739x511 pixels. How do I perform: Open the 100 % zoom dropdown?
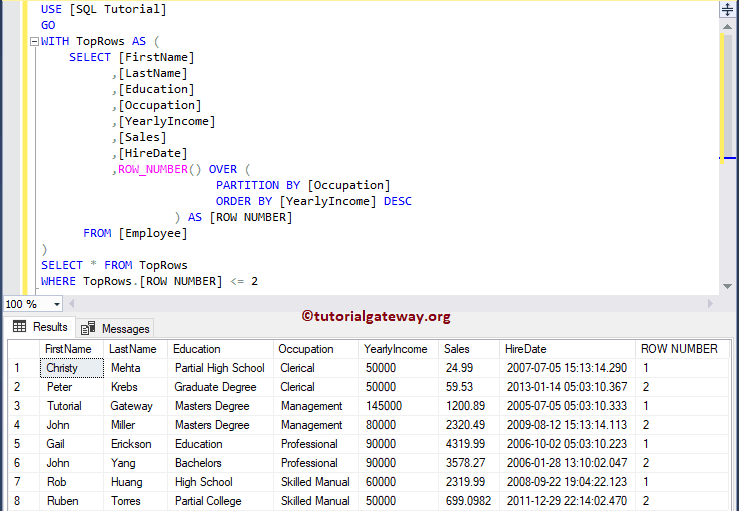55,304
